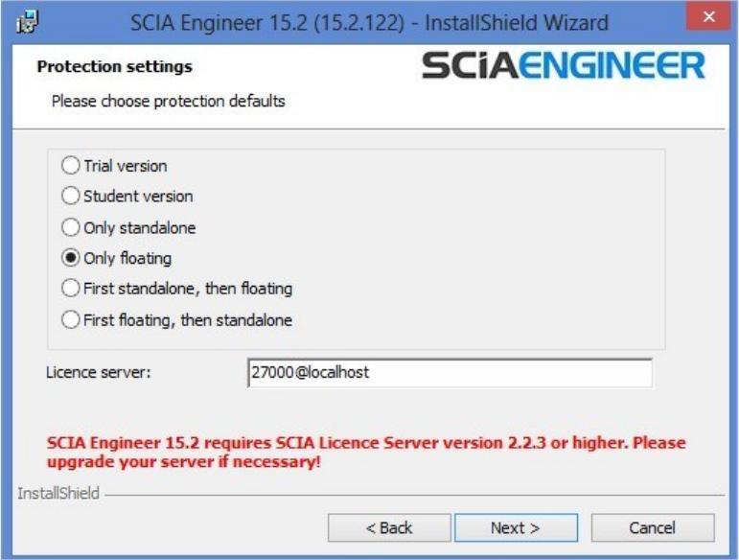
Task: Cancel the installation
Action: tap(653, 528)
